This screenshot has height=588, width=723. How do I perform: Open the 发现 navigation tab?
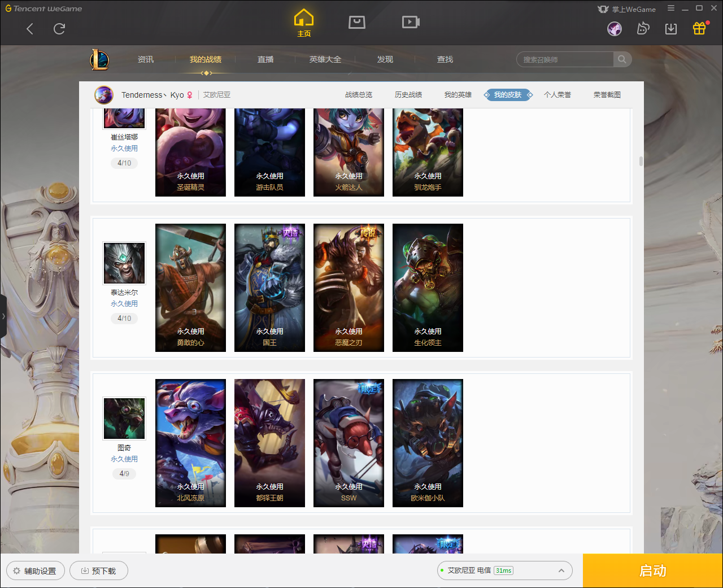point(385,59)
